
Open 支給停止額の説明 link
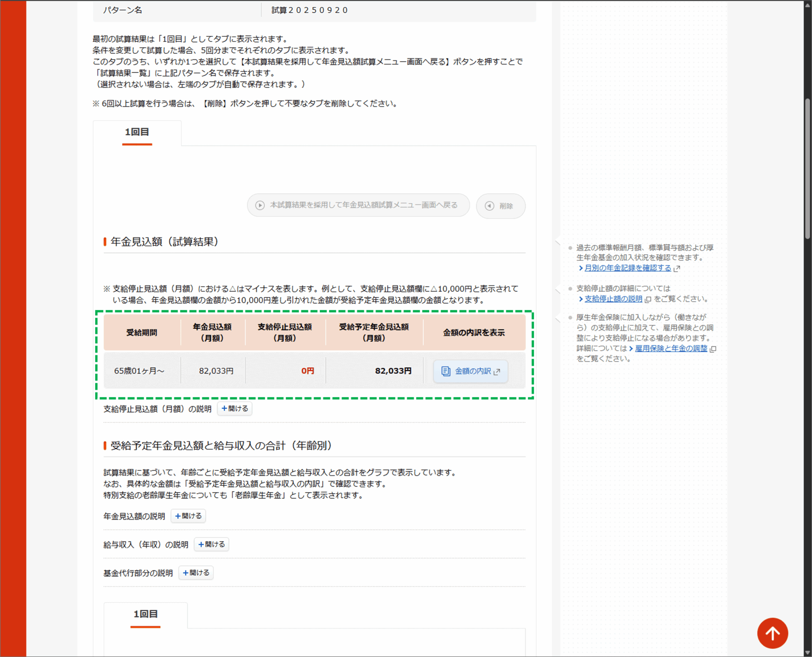(613, 299)
